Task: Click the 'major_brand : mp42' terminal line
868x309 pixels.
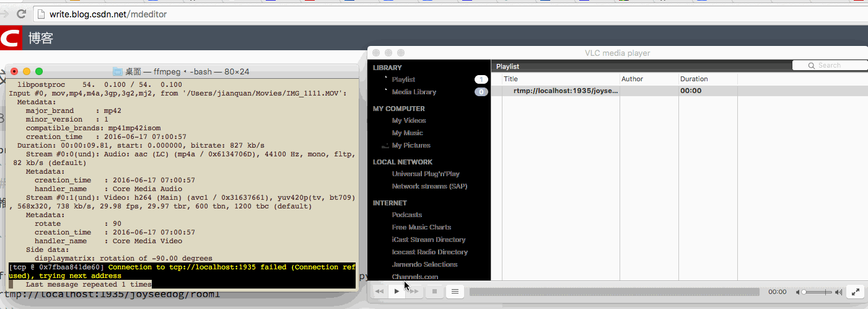Action: coord(74,110)
